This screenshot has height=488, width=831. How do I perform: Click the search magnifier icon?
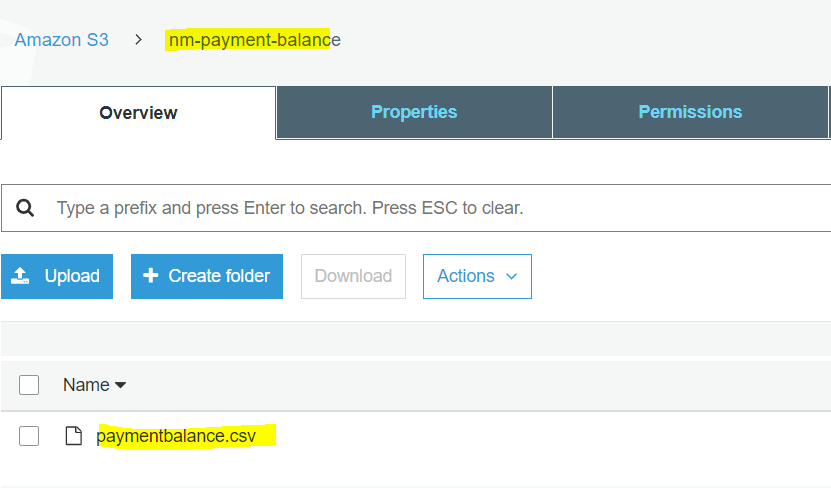coord(25,208)
